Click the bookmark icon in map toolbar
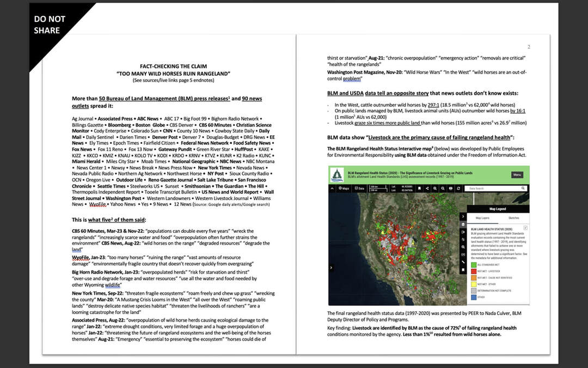This screenshot has width=588, height=368. (420, 188)
